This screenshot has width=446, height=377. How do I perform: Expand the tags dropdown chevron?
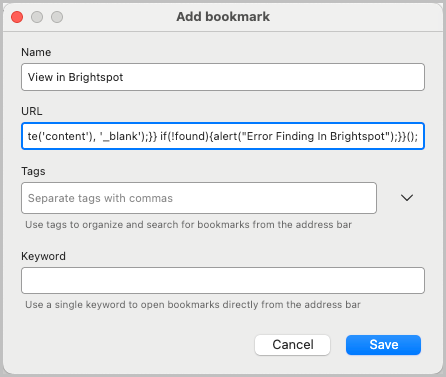pyautogui.click(x=407, y=198)
